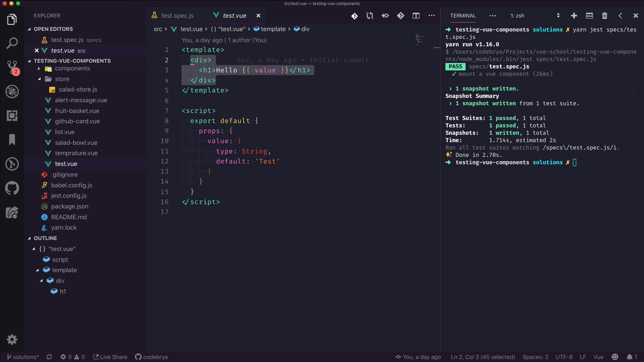
Task: Click 'div' in the breadcrumb
Action: click(305, 29)
